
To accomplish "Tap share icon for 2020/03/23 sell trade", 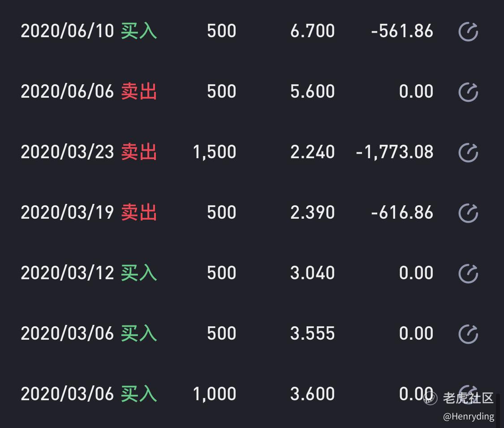I will (x=468, y=152).
